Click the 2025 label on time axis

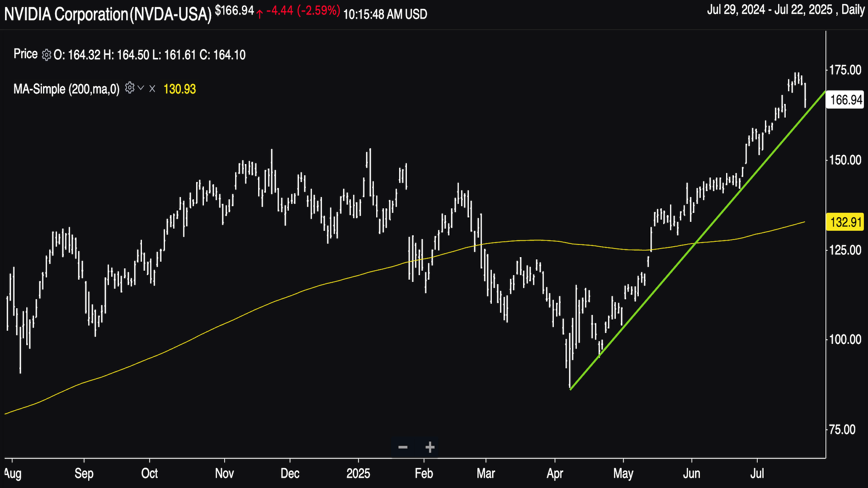pyautogui.click(x=358, y=474)
